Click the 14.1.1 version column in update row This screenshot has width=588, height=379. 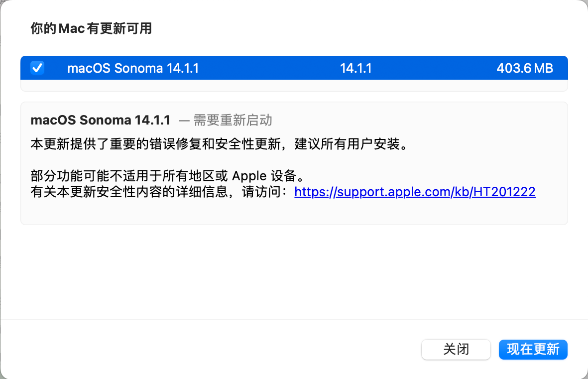[355, 68]
